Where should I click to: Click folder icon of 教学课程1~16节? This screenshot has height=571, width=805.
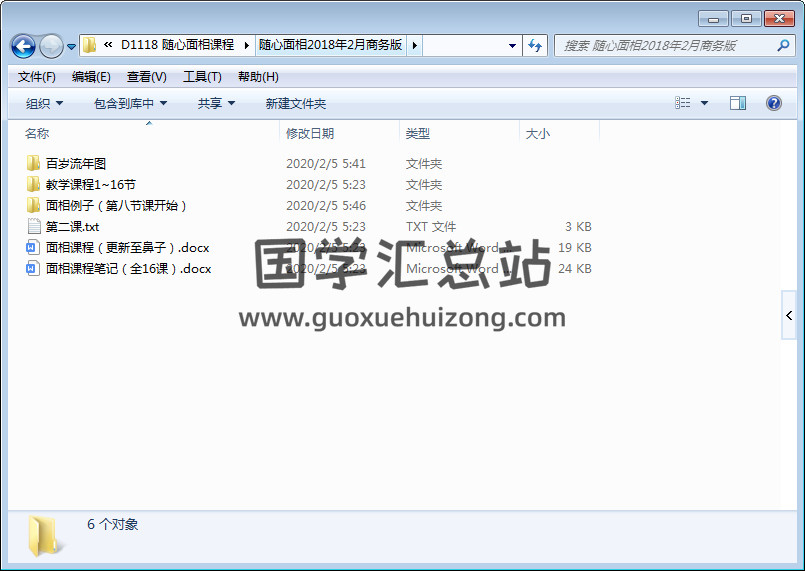[x=33, y=184]
